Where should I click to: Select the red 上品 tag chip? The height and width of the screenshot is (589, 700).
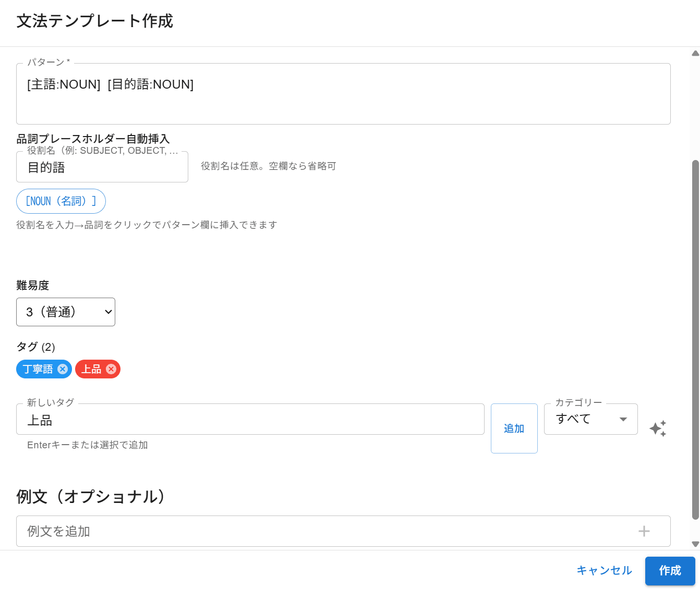coord(91,369)
